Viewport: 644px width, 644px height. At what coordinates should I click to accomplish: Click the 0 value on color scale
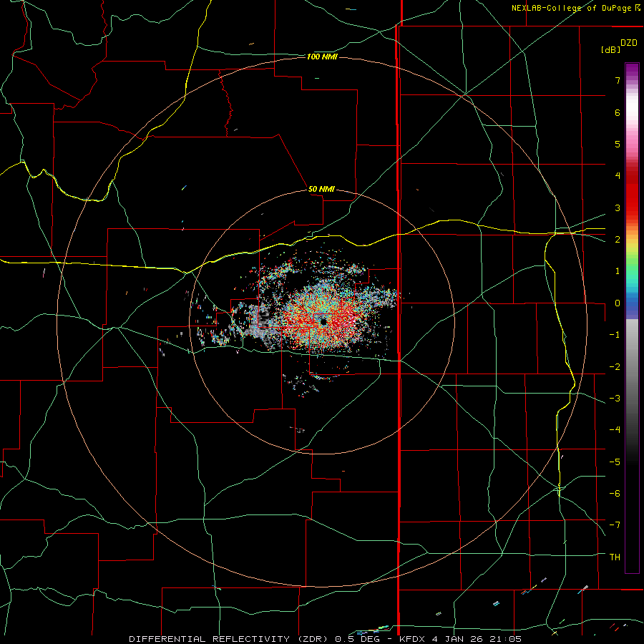(x=618, y=303)
